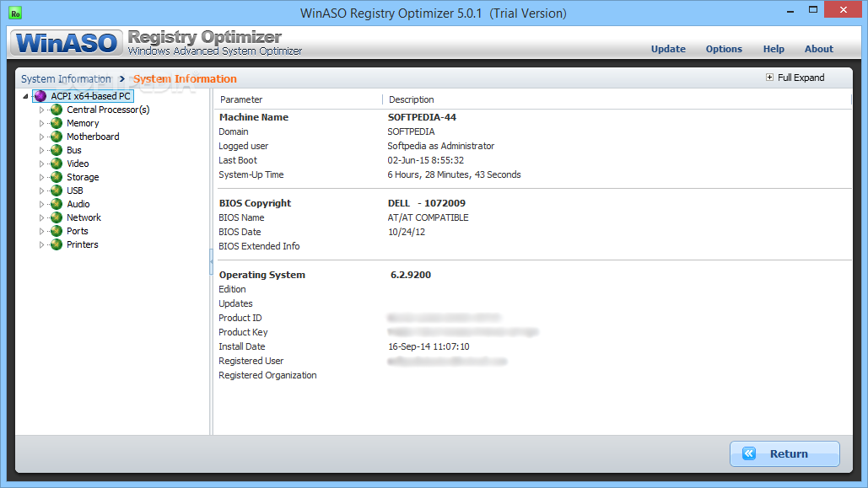Expand the USB tree node
The image size is (868, 488).
coord(41,190)
